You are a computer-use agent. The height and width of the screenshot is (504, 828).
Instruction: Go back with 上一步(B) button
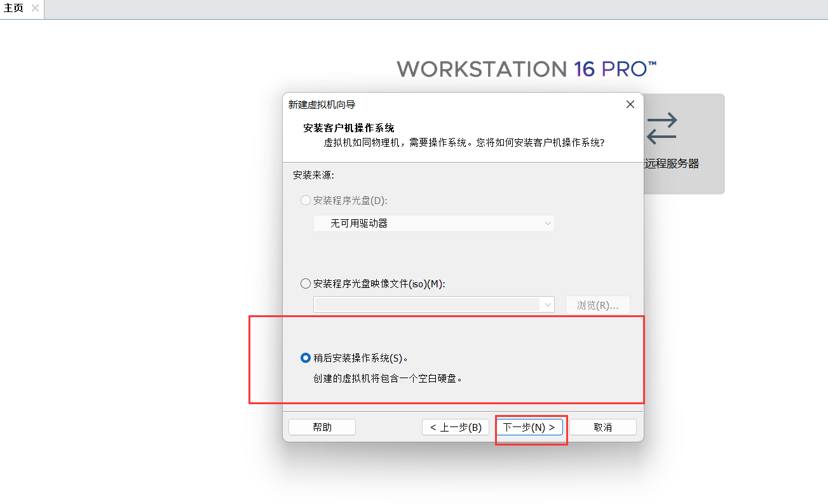point(456,427)
